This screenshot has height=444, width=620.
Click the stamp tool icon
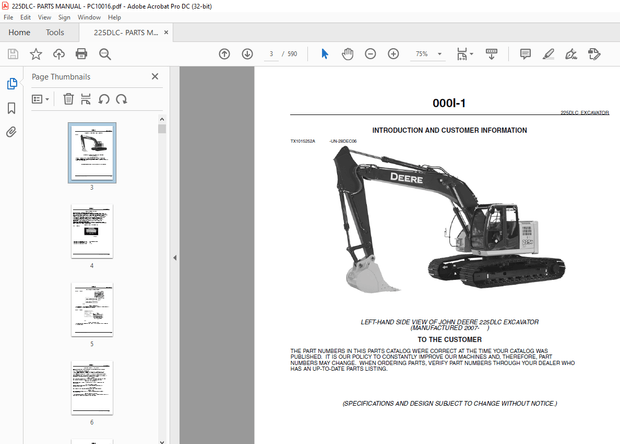point(594,54)
